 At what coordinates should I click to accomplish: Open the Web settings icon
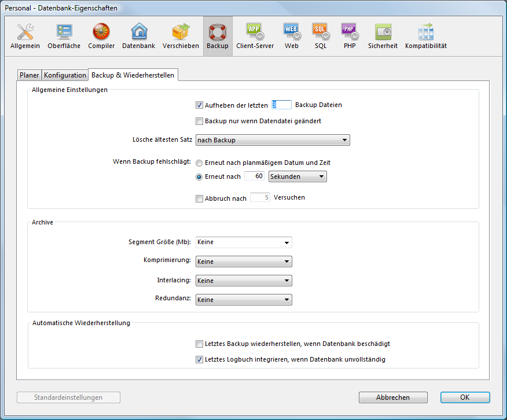click(x=291, y=36)
